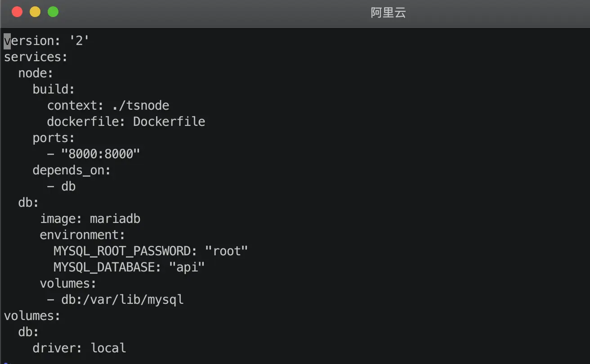Click the 'Dockerfile' value text
This screenshot has width=590, height=364.
coord(169,122)
